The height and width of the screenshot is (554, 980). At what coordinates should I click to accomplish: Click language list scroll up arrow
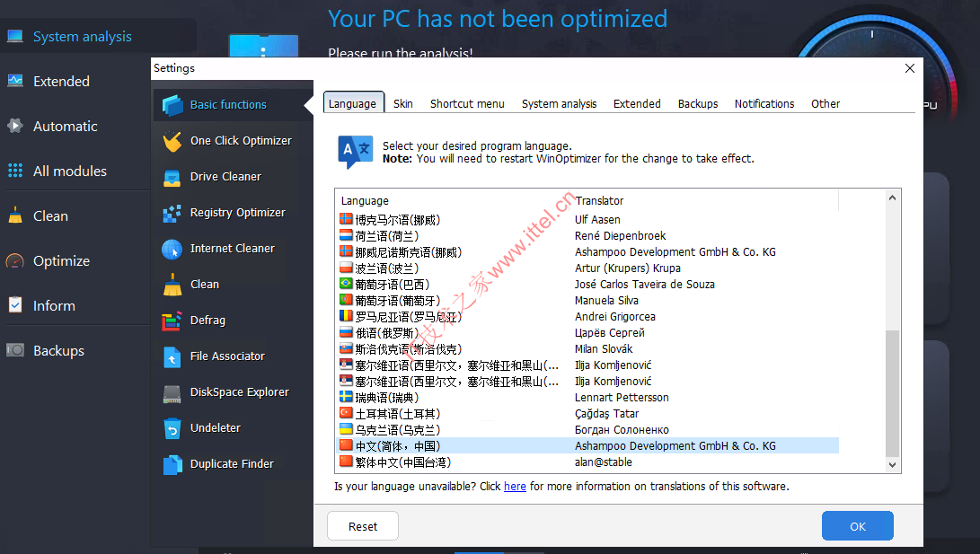pos(893,198)
